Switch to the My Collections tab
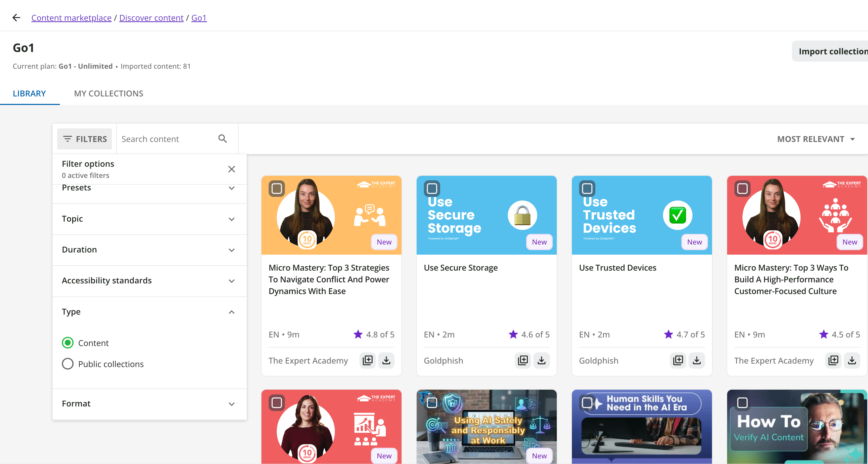 click(x=109, y=94)
